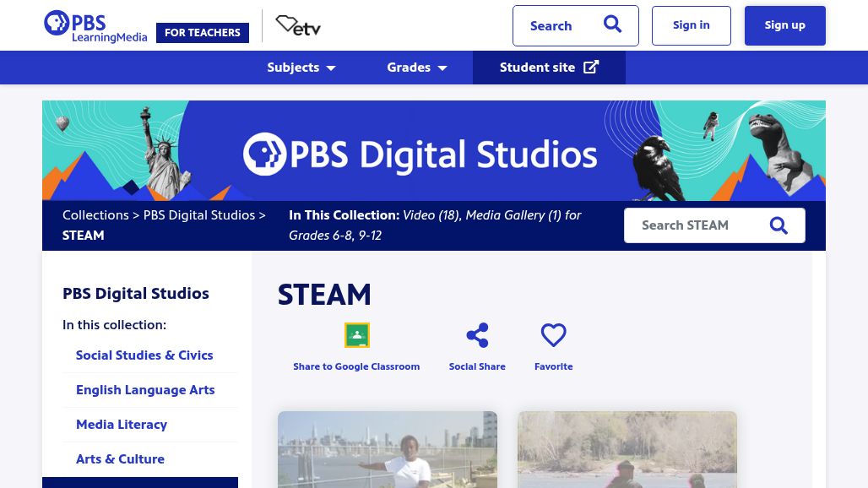Click the PBS Digital Studios sidebar heading
Viewport: 868px width, 488px height.
136,293
